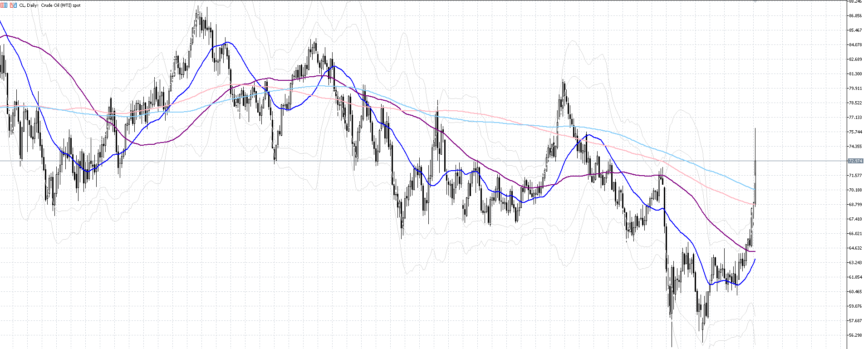
Task: Click the 64.632 label on price axis
Action: click(x=855, y=248)
